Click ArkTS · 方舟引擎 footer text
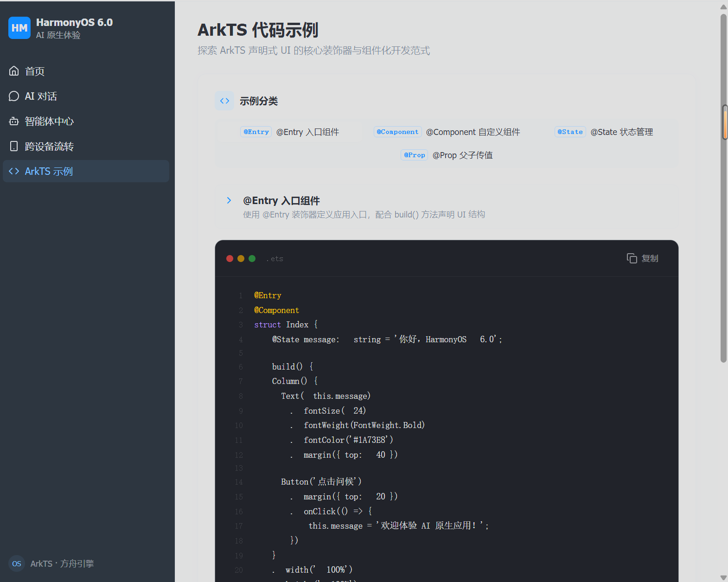 click(62, 563)
